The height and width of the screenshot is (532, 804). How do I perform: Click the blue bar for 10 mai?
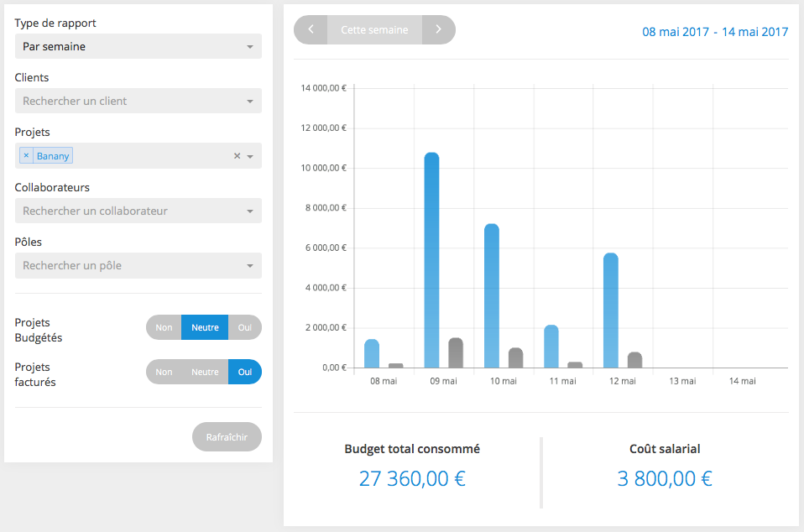tap(492, 295)
